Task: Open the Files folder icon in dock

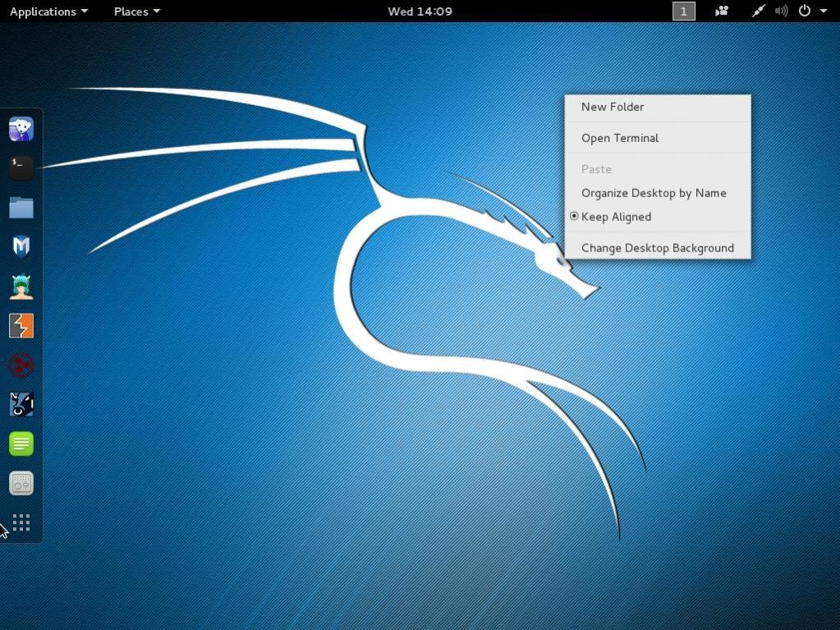Action: click(x=21, y=208)
